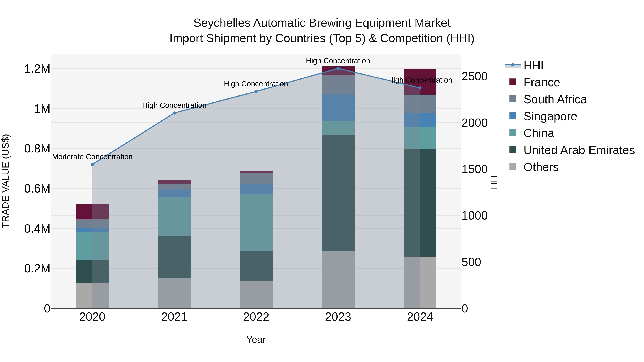Click the 'High Concentration' label above 2022
644x362 pixels.
tap(256, 84)
